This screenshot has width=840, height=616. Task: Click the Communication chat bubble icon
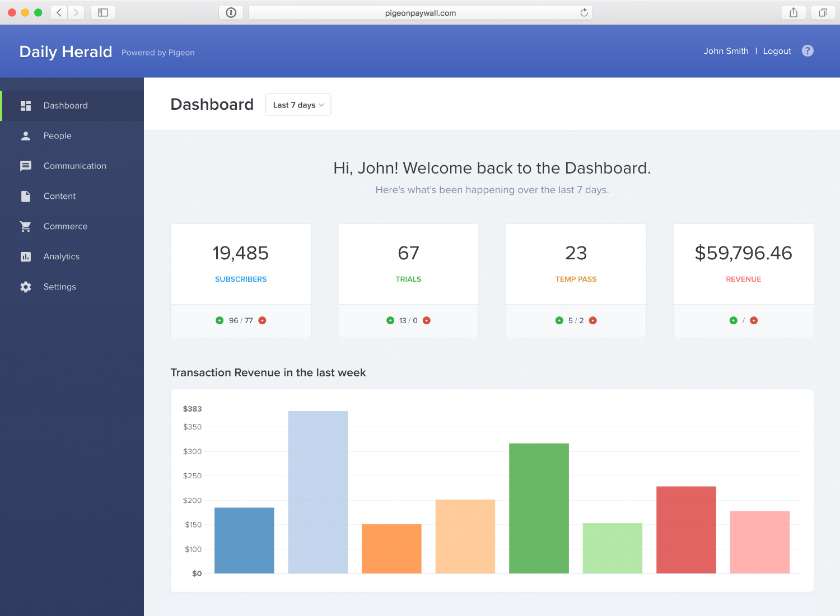click(26, 166)
